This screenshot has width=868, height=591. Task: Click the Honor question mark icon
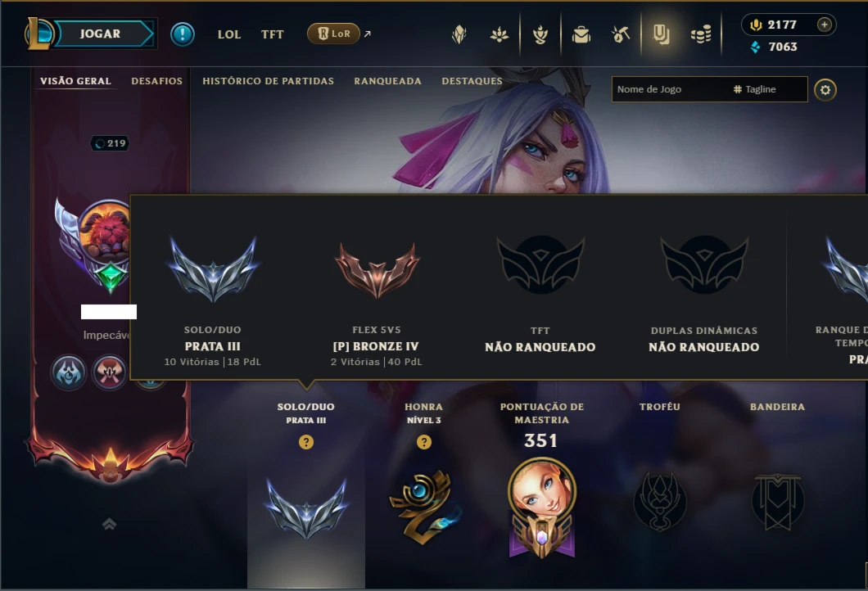click(x=424, y=442)
